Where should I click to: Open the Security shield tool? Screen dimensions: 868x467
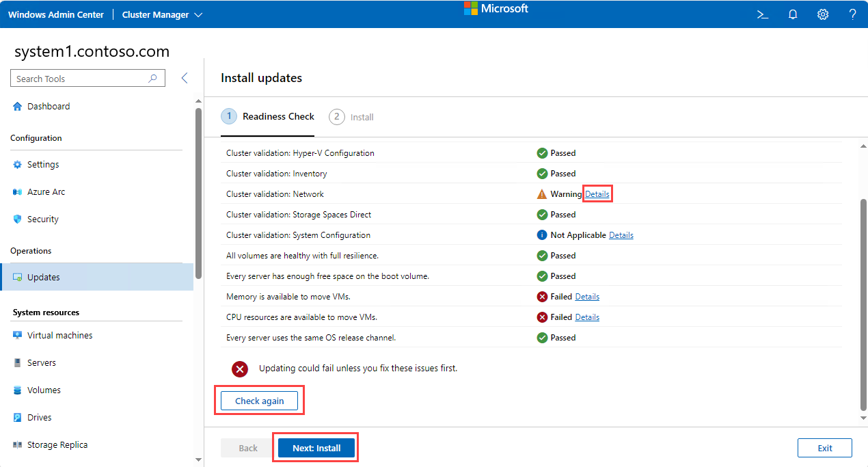click(42, 219)
